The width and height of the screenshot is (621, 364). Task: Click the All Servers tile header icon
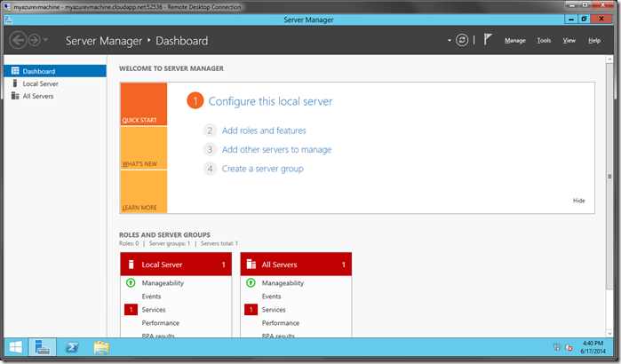(251, 265)
